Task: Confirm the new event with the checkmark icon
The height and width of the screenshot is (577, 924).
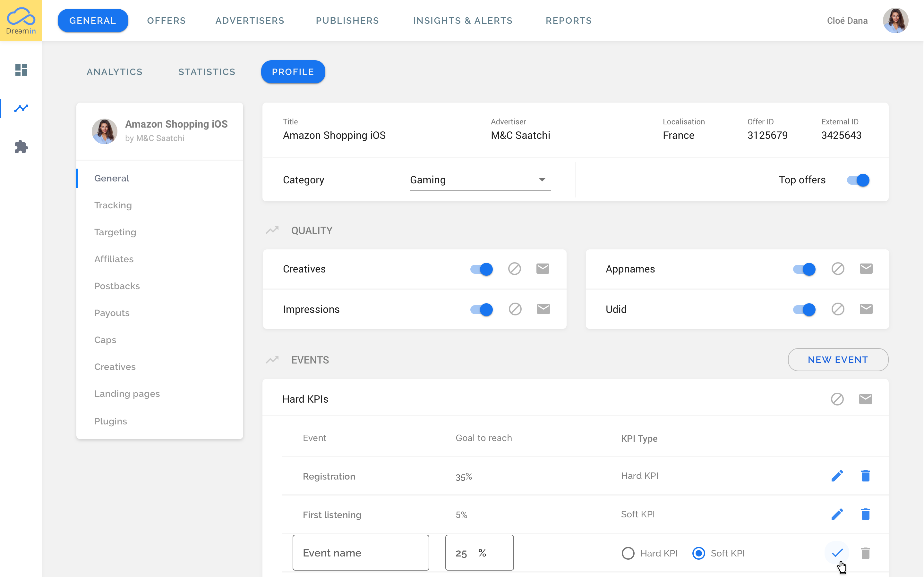Action: 836,552
